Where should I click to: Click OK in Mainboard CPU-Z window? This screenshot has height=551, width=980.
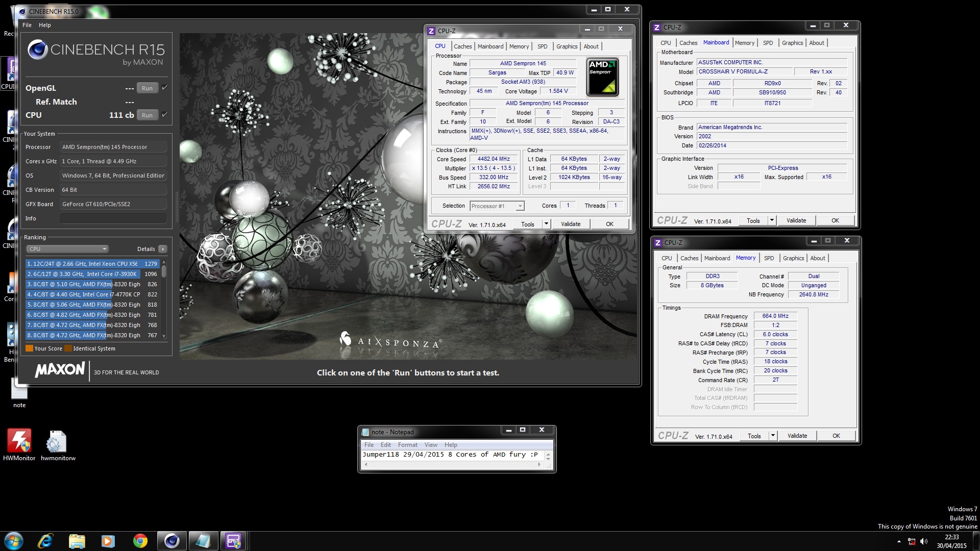pyautogui.click(x=835, y=220)
